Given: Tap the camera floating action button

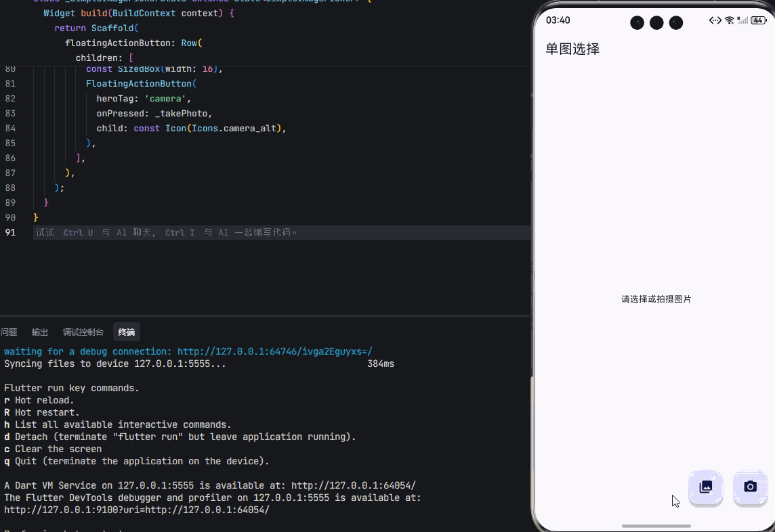Looking at the screenshot, I should tap(751, 487).
